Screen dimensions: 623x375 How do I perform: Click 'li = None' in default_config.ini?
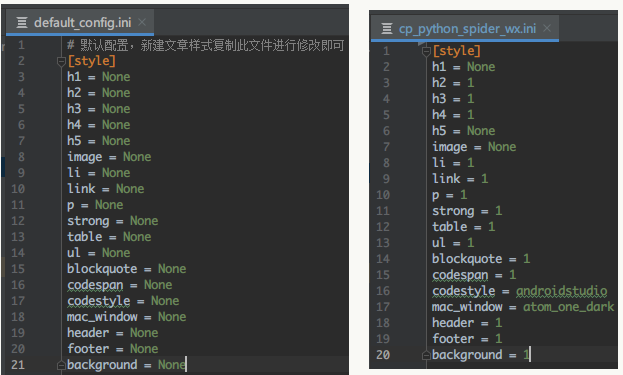[99, 173]
